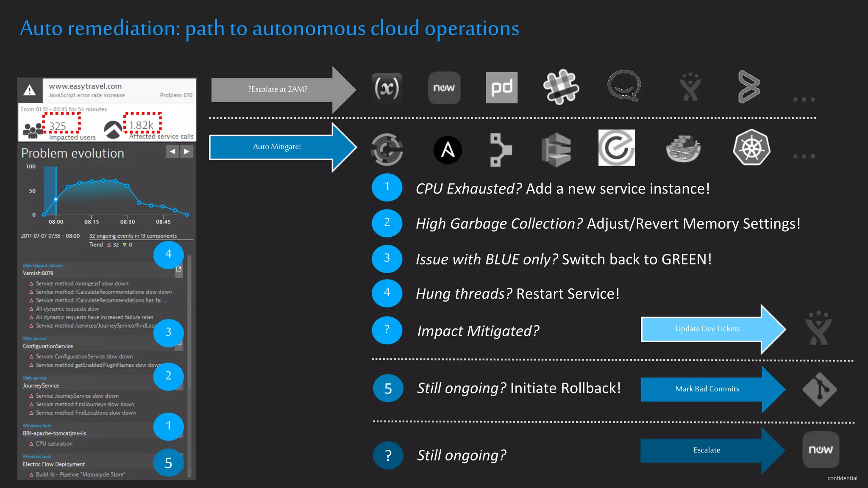Click 'CPU saturation' event text

pos(54,444)
